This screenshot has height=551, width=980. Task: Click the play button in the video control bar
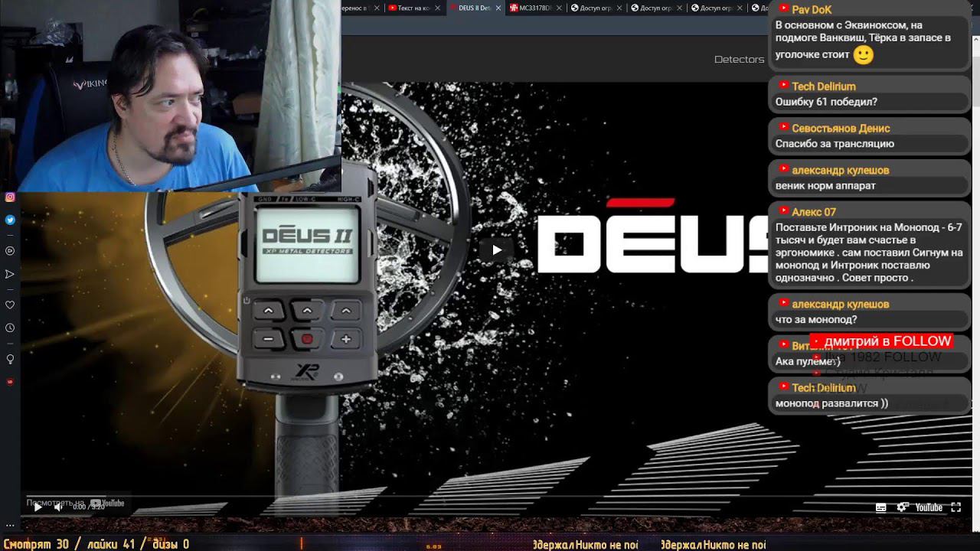pos(38,507)
